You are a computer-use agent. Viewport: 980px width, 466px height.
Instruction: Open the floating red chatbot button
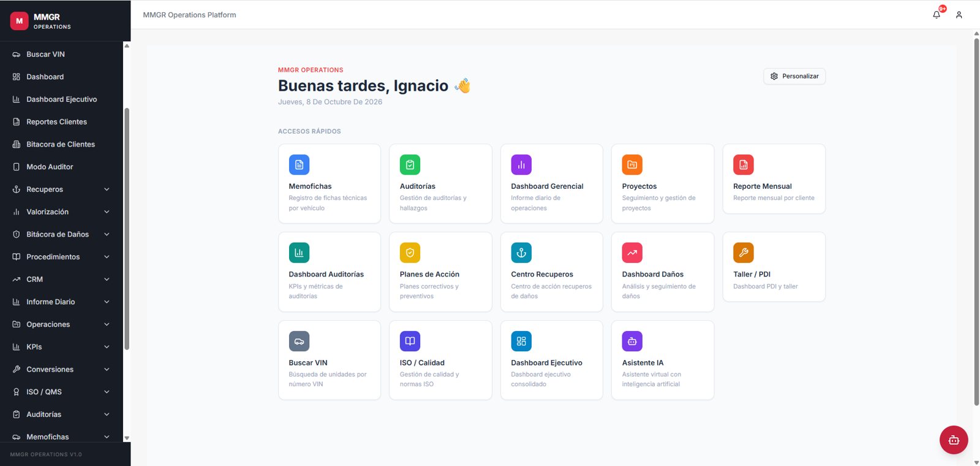click(x=954, y=440)
